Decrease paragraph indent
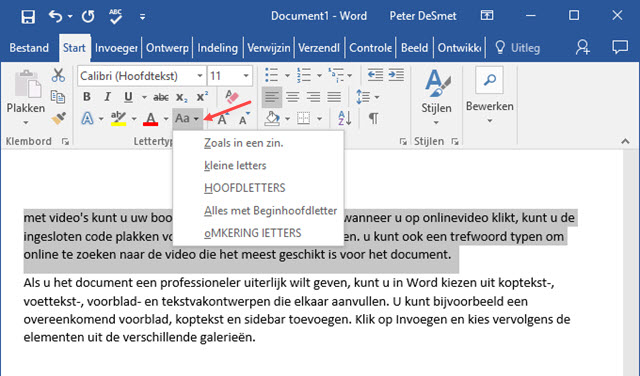 point(375,75)
